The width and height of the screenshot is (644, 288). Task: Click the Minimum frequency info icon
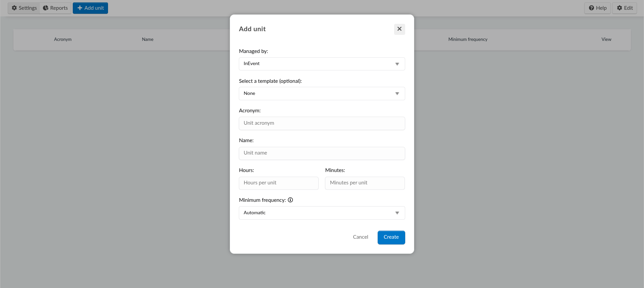click(290, 200)
